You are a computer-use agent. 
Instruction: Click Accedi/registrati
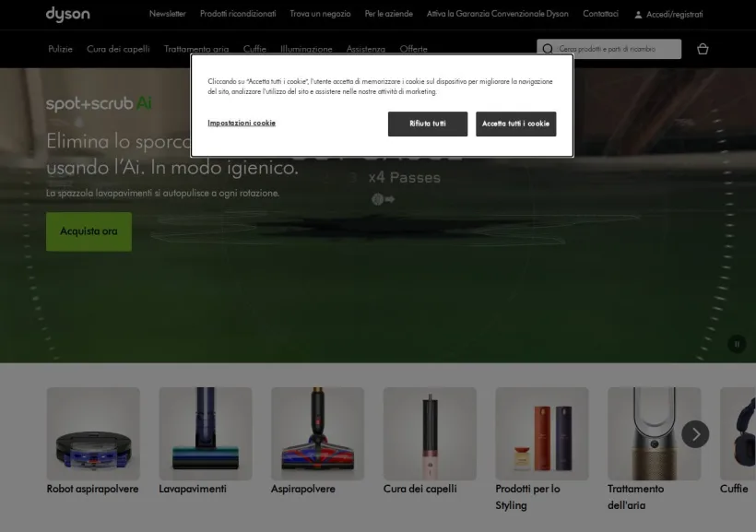675,15
